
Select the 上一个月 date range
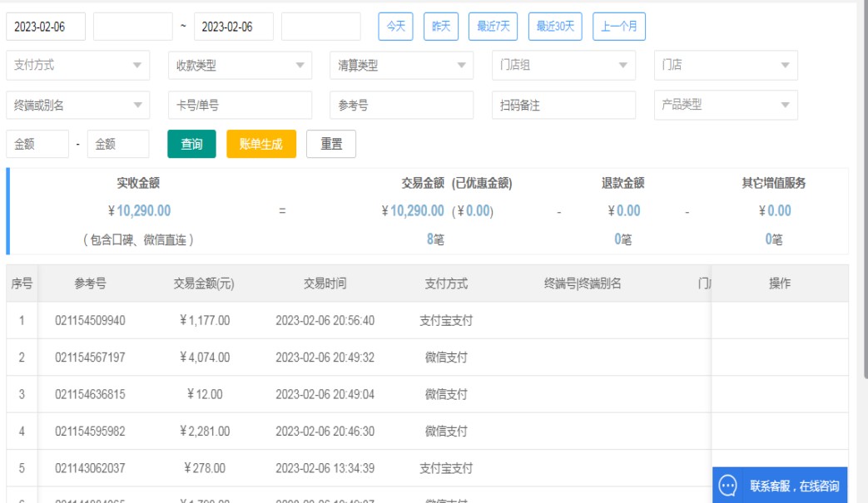(619, 26)
